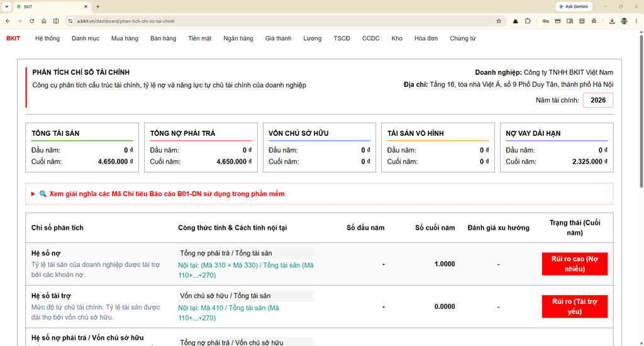Click the Rủi ro (Tài trợ yếu) status badge
Screen dimensions: 644x346
tap(574, 306)
